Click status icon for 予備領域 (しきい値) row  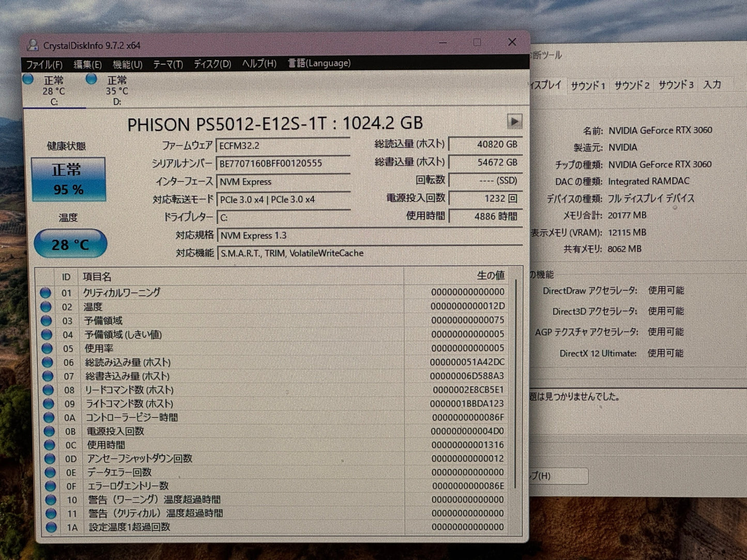point(47,335)
